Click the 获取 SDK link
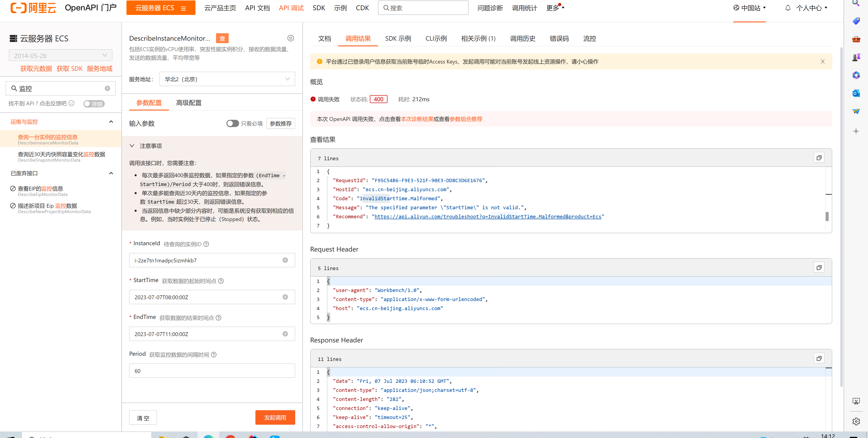868x438 pixels. pos(69,68)
